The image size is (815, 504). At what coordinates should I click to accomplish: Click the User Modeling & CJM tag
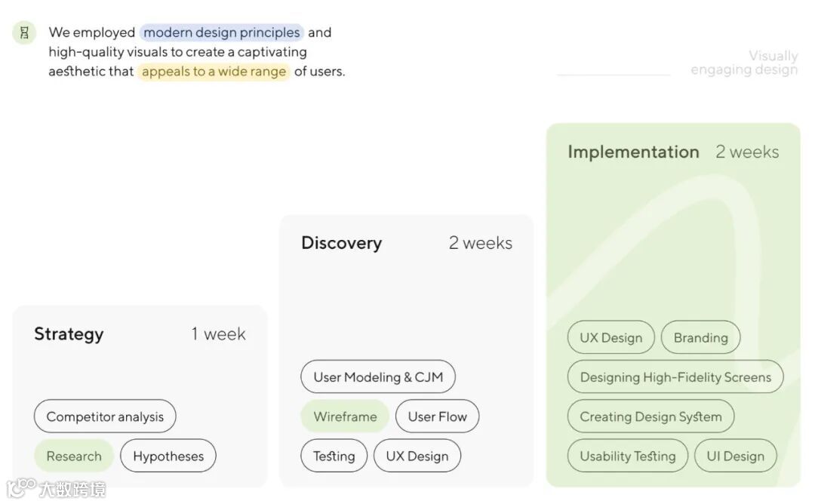point(378,377)
